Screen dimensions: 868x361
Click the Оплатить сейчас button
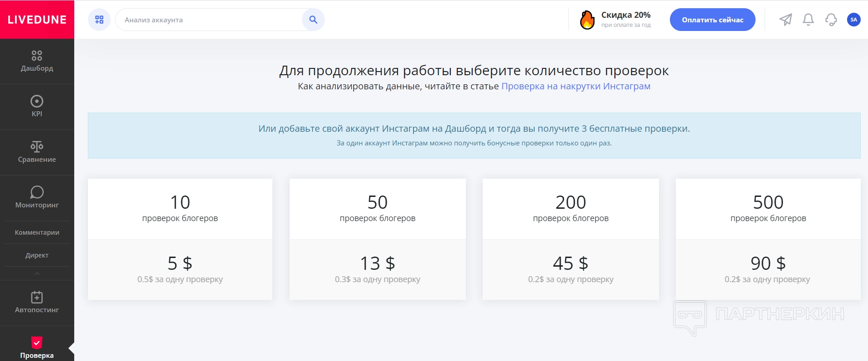click(712, 20)
